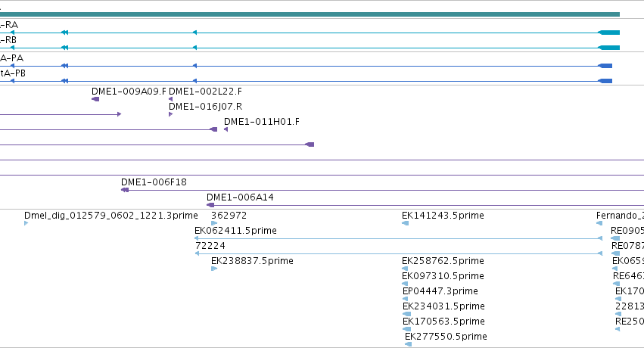Select the DME1-006A14 feature arrowhead
This screenshot has height=348, width=644.
point(210,205)
